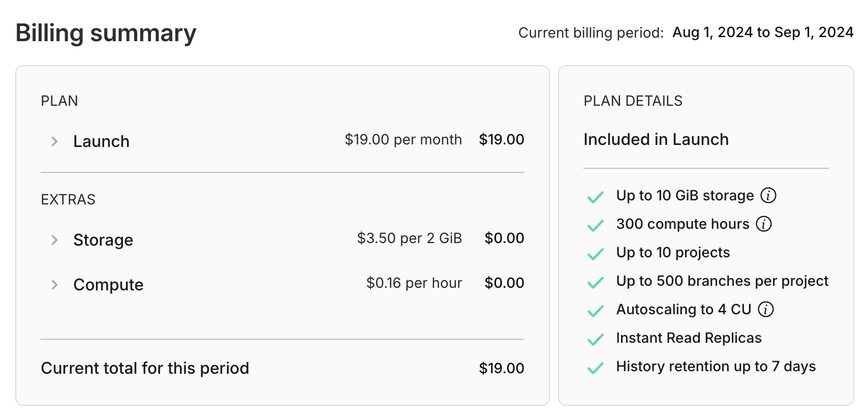Expand the Launch plan row chevron
868x417 pixels.
[x=54, y=141]
